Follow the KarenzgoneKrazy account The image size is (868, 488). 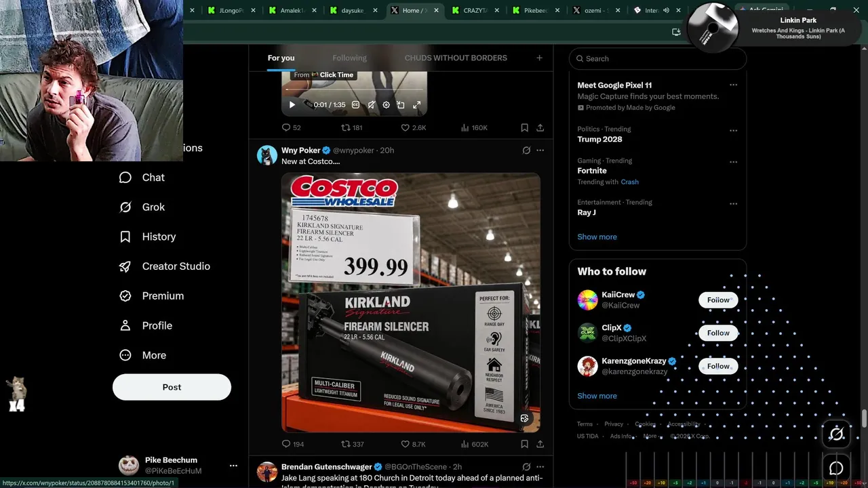coord(718,366)
